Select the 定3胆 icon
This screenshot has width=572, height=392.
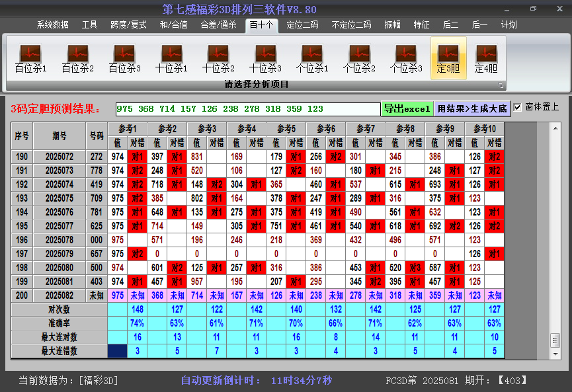click(x=448, y=58)
